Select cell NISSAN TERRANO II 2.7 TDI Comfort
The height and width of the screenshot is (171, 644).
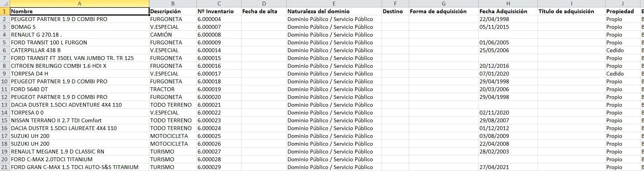[79, 120]
